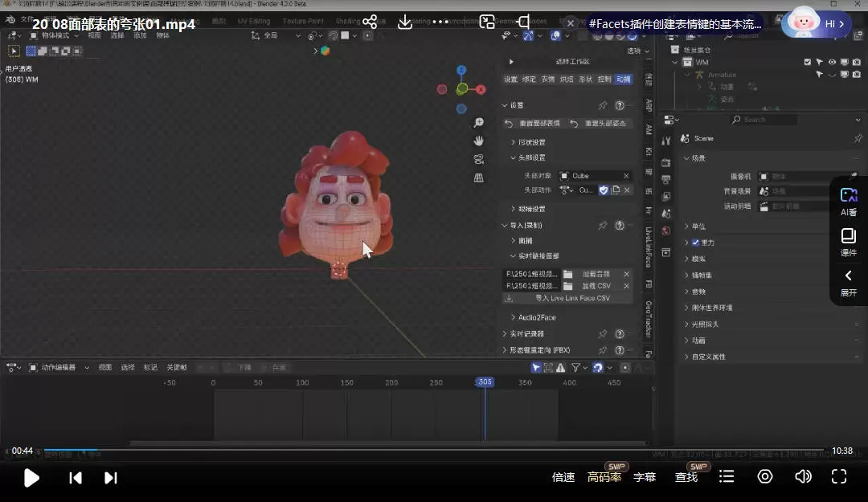
Task: Toggle Armature render camera icon
Action: click(857, 74)
